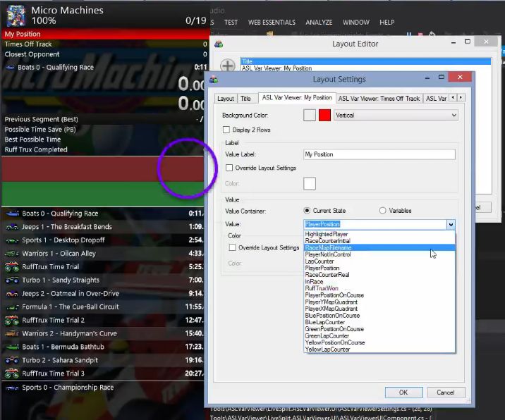Viewport: 505px width, 420px height.
Task: Click the My Position red row in LiveSplit
Action: [x=105, y=34]
